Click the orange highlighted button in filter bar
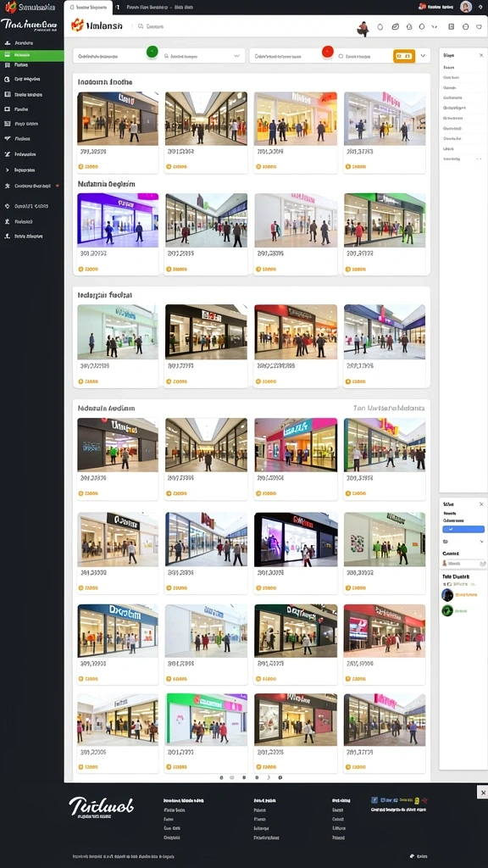Image resolution: width=488 pixels, height=868 pixels. pyautogui.click(x=404, y=56)
